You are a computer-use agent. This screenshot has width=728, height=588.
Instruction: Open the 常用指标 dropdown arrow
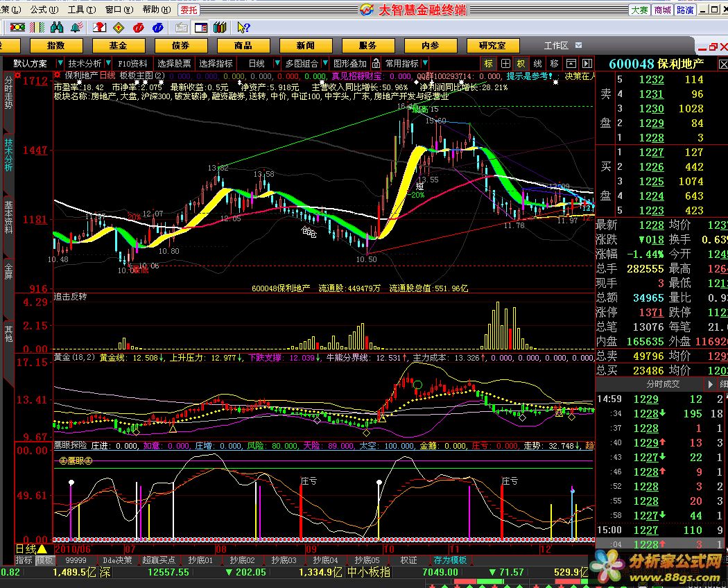(425, 62)
